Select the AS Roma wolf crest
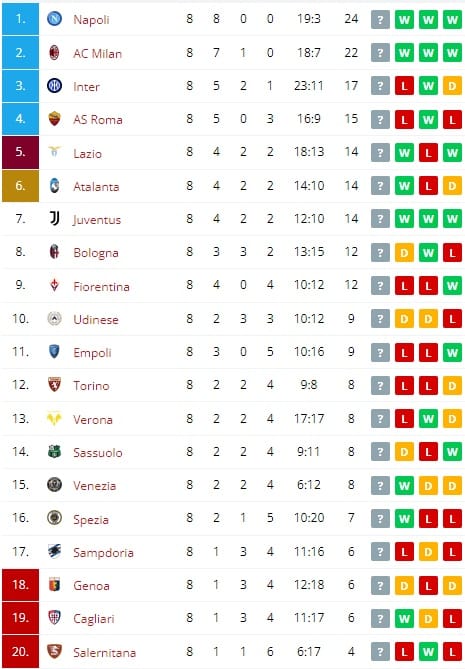This screenshot has height=669, width=465. coord(54,119)
